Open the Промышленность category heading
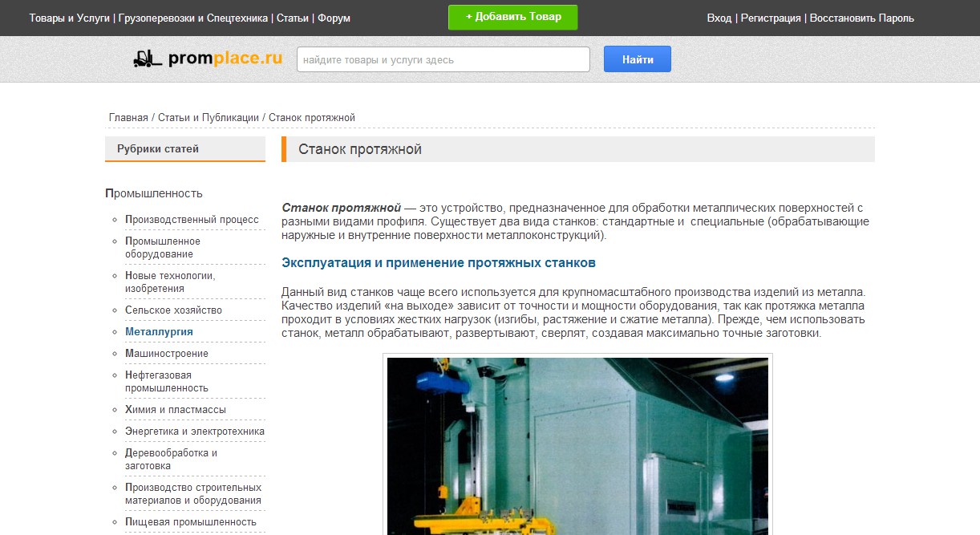This screenshot has width=980, height=535. [x=154, y=193]
